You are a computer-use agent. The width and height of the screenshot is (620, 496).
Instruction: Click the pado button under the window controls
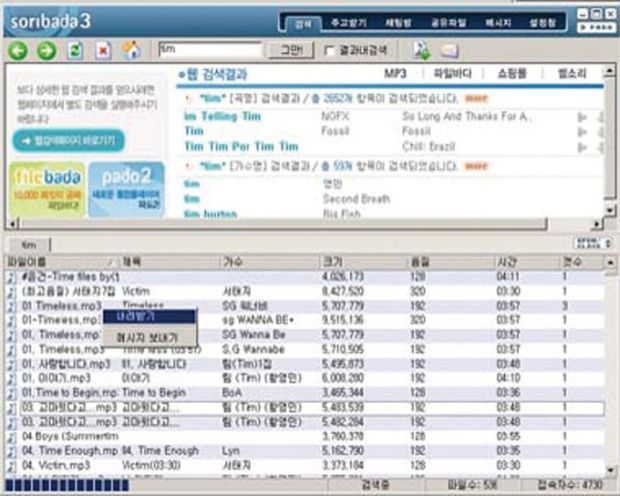point(596,28)
